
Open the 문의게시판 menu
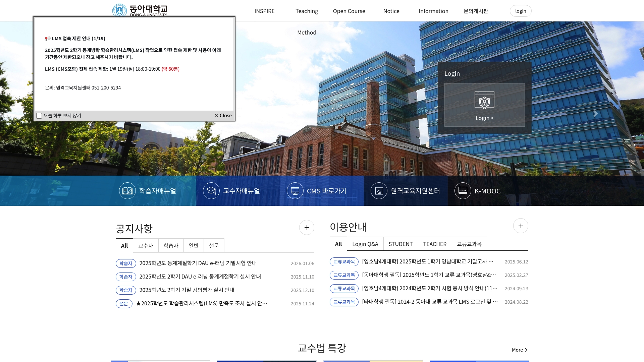[x=476, y=11]
